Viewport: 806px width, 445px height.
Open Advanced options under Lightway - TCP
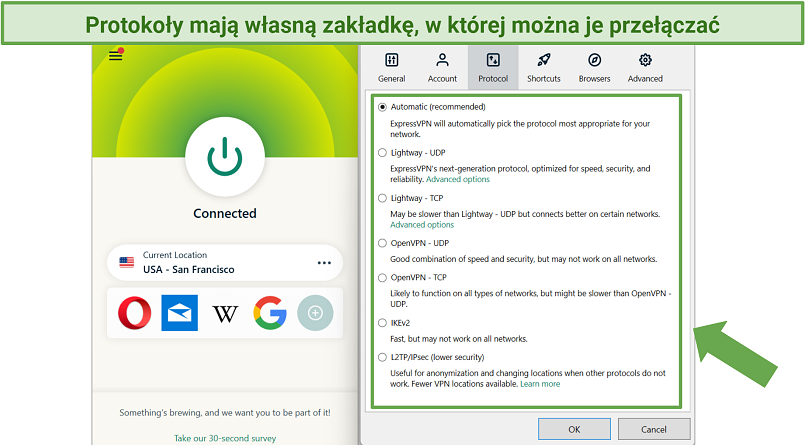pyautogui.click(x=422, y=225)
